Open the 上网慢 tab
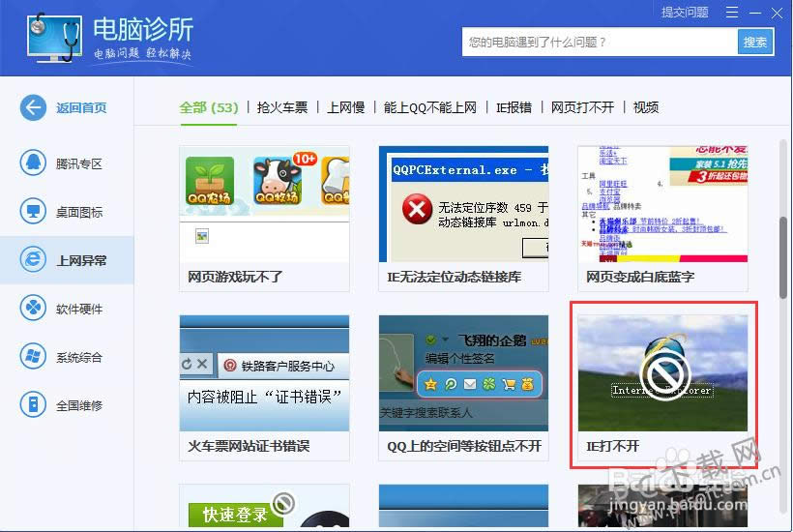This screenshot has height=532, width=793. pos(345,107)
